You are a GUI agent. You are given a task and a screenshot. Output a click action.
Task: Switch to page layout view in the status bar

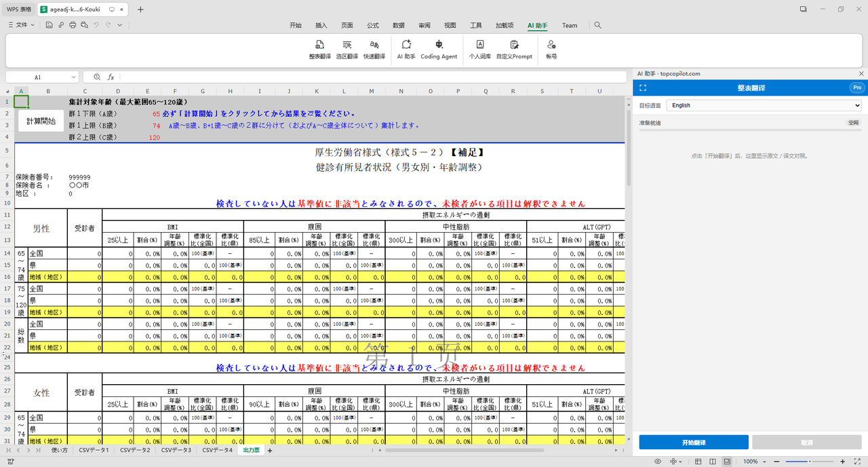coord(712,462)
